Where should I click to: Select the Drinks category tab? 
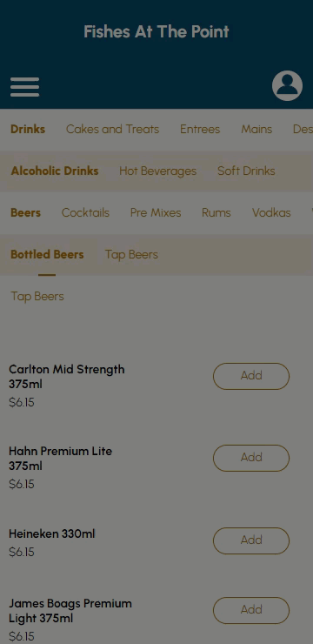tap(28, 130)
